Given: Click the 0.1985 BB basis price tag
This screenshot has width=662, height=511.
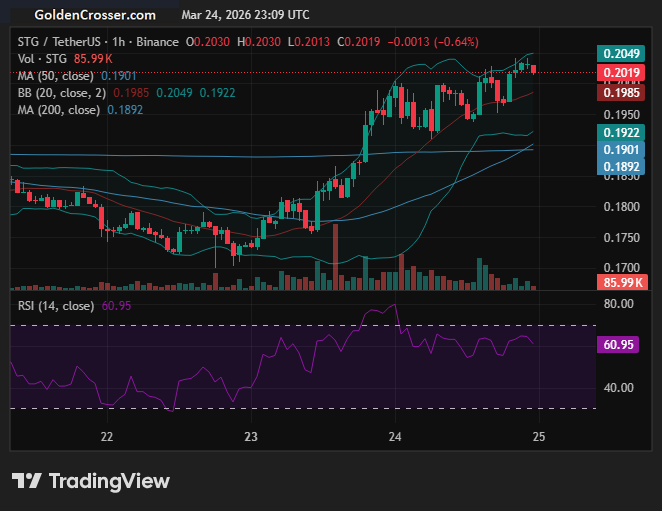Looking at the screenshot, I should [x=621, y=92].
